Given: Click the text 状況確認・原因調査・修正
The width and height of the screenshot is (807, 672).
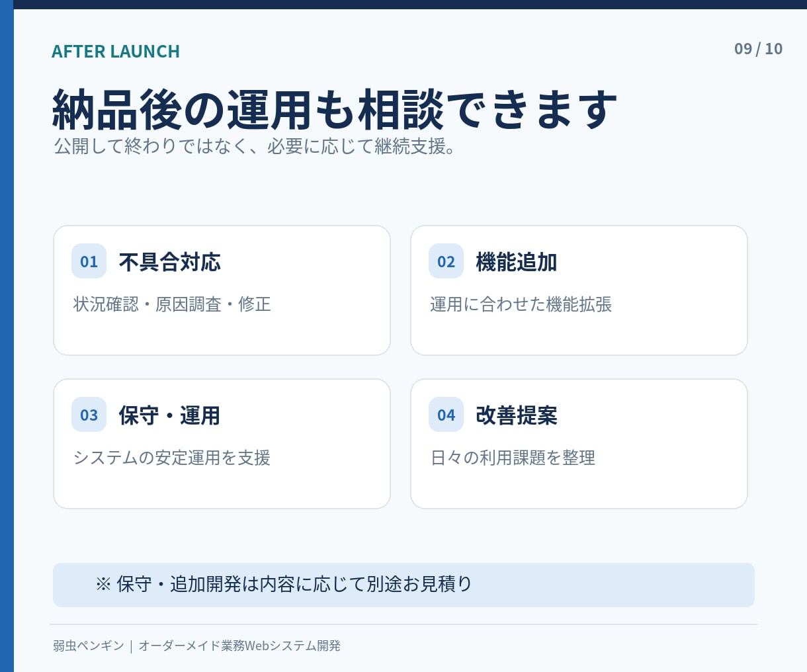Looking at the screenshot, I should (172, 304).
